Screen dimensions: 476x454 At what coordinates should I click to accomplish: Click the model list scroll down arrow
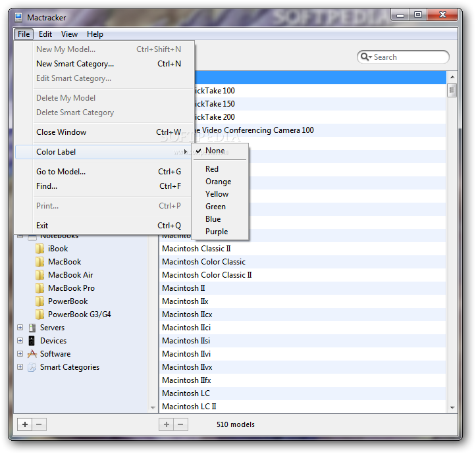(x=452, y=407)
